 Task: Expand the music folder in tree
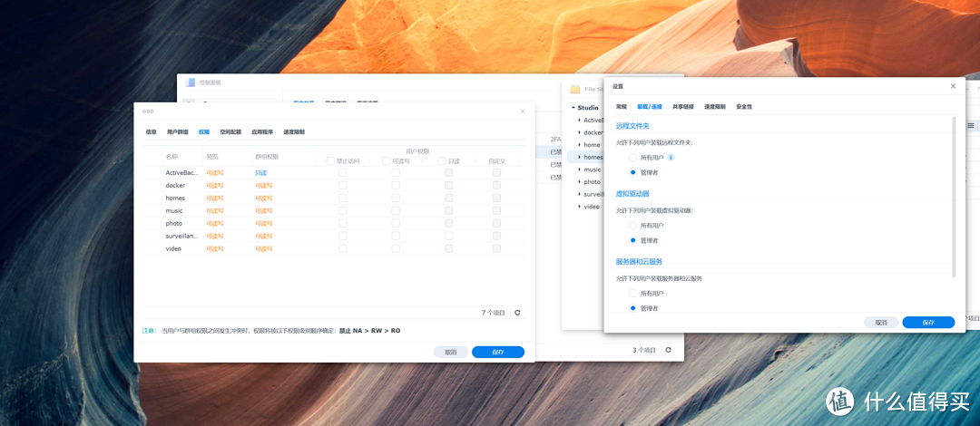[579, 169]
